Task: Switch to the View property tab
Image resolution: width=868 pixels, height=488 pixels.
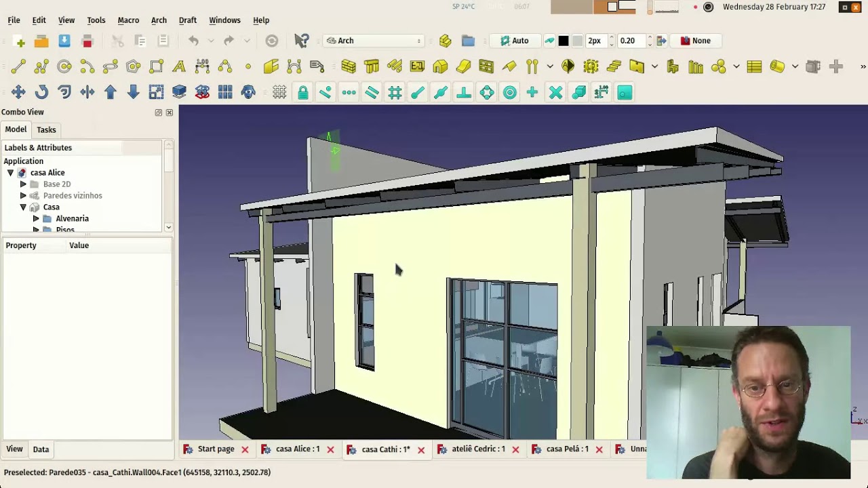Action: click(14, 449)
